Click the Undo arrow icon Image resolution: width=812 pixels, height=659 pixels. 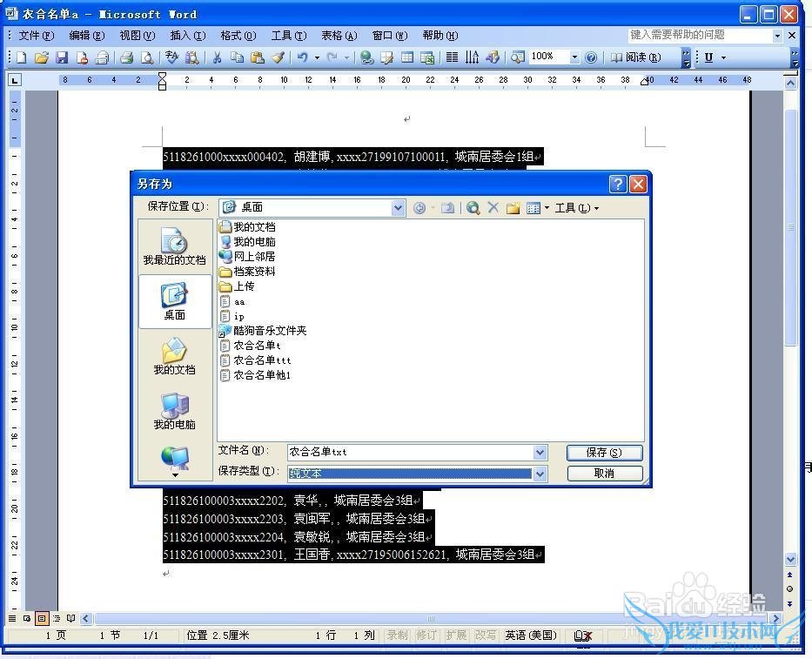coord(303,57)
